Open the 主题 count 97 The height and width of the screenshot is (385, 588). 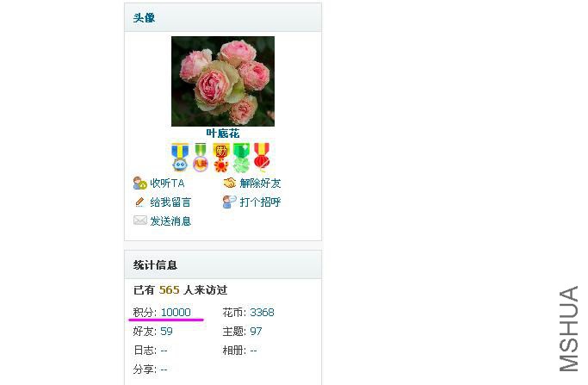point(257,331)
